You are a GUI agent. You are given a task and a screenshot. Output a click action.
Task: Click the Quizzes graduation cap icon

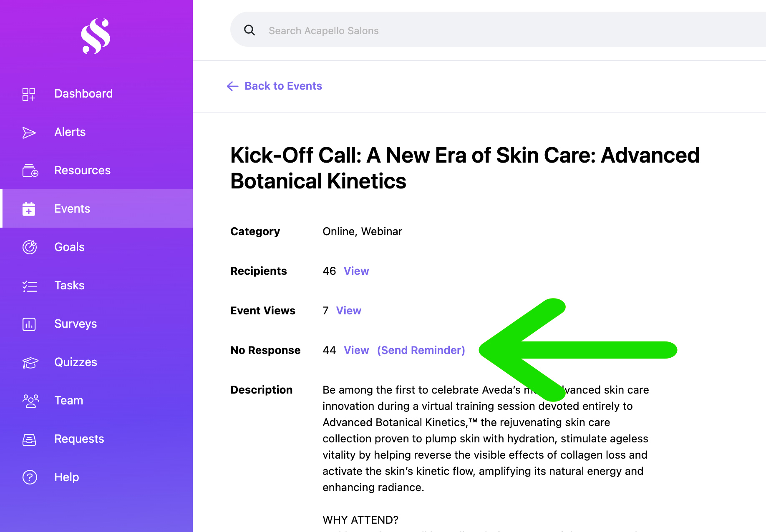click(x=30, y=363)
